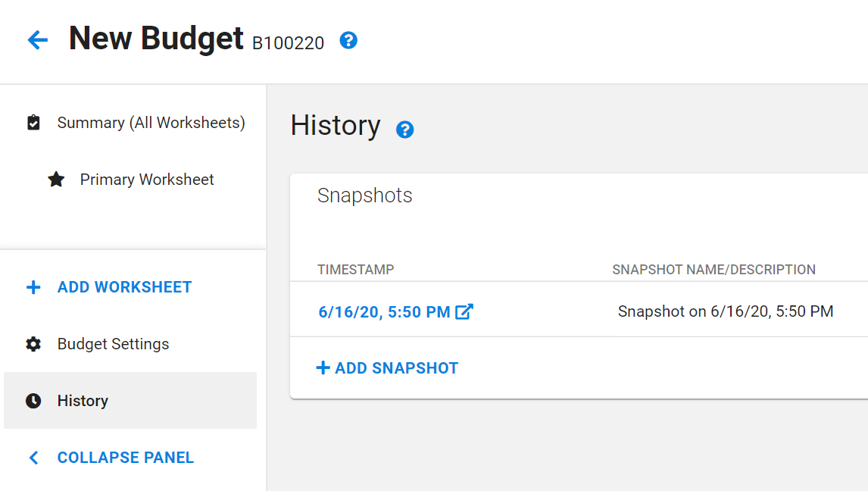Select the star icon beside Primary Worksheet
The height and width of the screenshot is (491, 868).
pyautogui.click(x=56, y=179)
